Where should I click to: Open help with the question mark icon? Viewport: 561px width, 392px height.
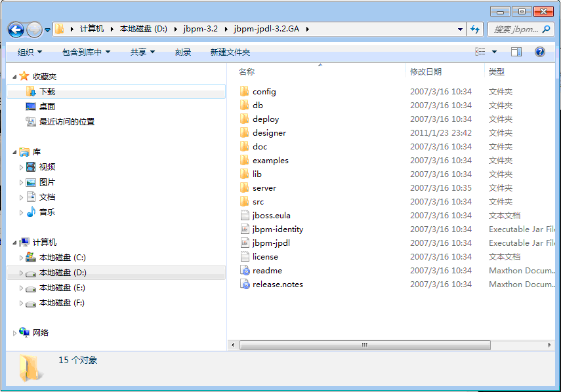(539, 52)
